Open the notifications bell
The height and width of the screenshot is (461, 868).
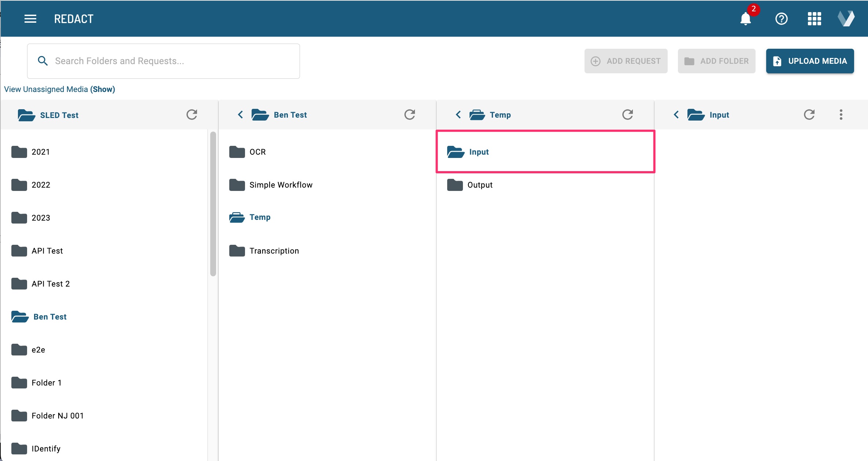pyautogui.click(x=745, y=19)
